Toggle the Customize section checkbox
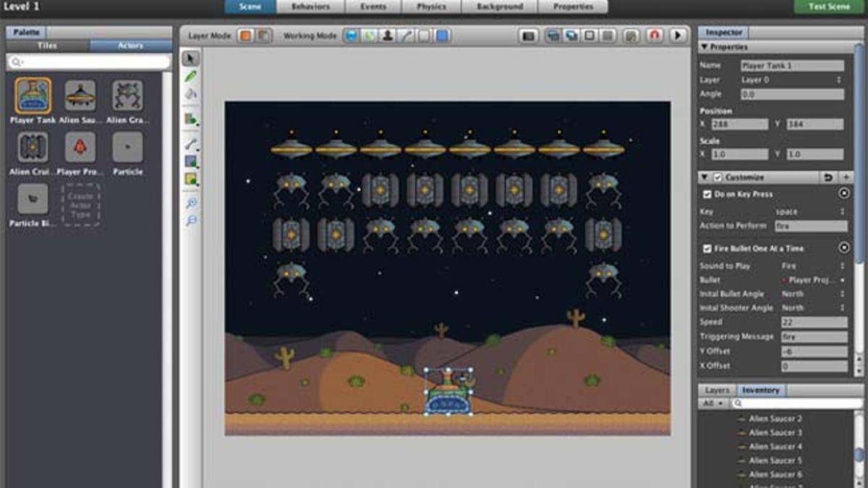868x488 pixels. (x=718, y=177)
